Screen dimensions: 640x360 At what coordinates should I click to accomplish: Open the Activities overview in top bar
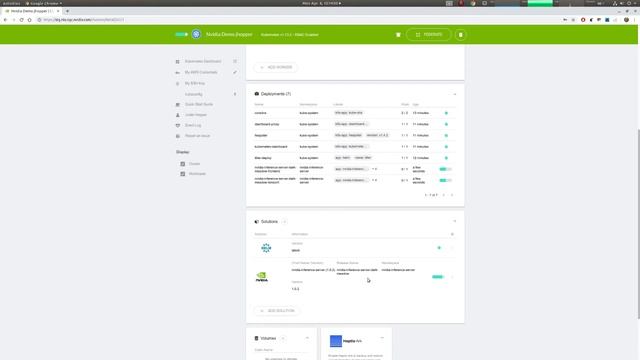pyautogui.click(x=11, y=3)
